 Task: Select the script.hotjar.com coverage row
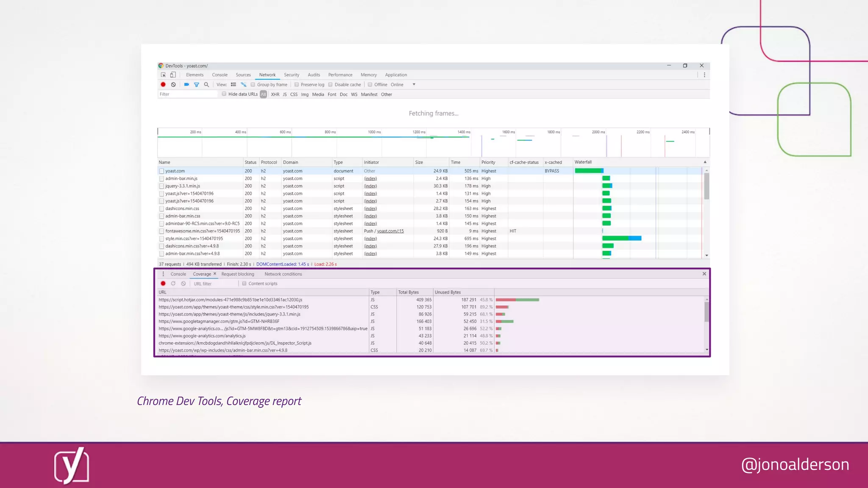(x=431, y=300)
